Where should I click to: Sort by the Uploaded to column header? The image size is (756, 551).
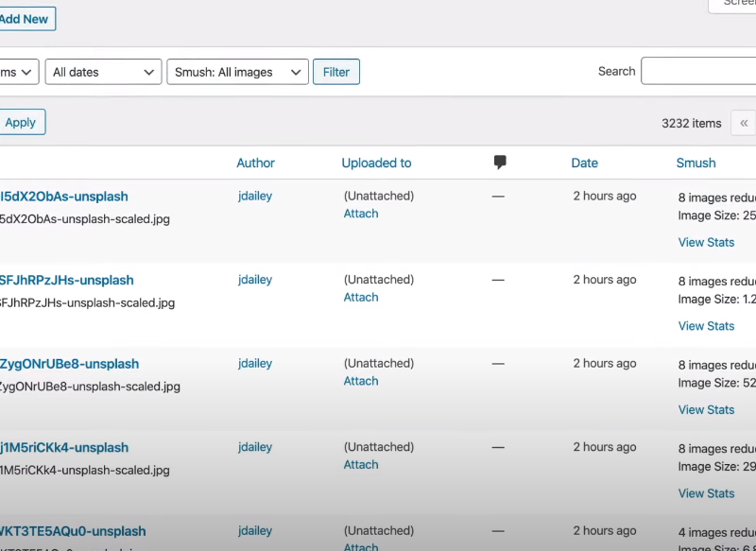click(x=376, y=163)
